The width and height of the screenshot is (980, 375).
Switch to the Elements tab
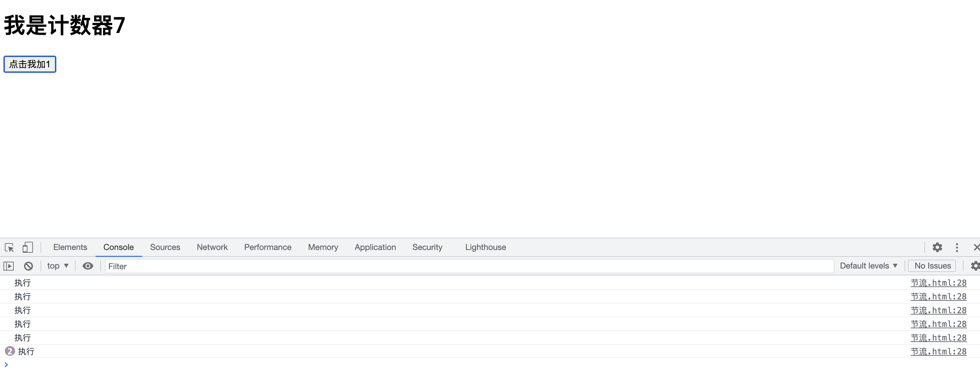click(x=70, y=247)
